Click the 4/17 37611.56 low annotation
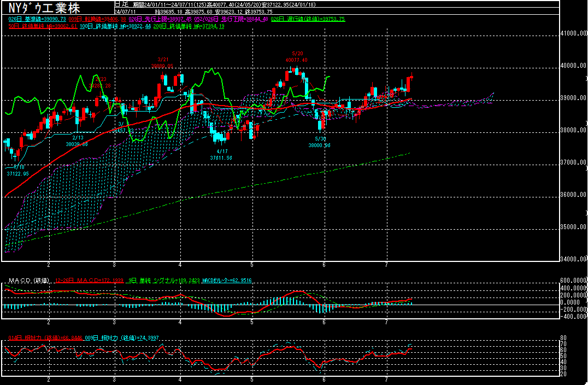The width and height of the screenshot is (588, 385). [x=221, y=155]
